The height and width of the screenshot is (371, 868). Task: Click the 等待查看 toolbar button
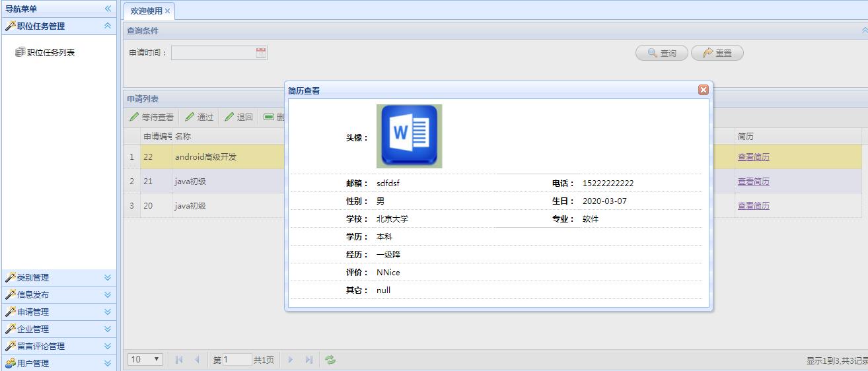(x=152, y=117)
